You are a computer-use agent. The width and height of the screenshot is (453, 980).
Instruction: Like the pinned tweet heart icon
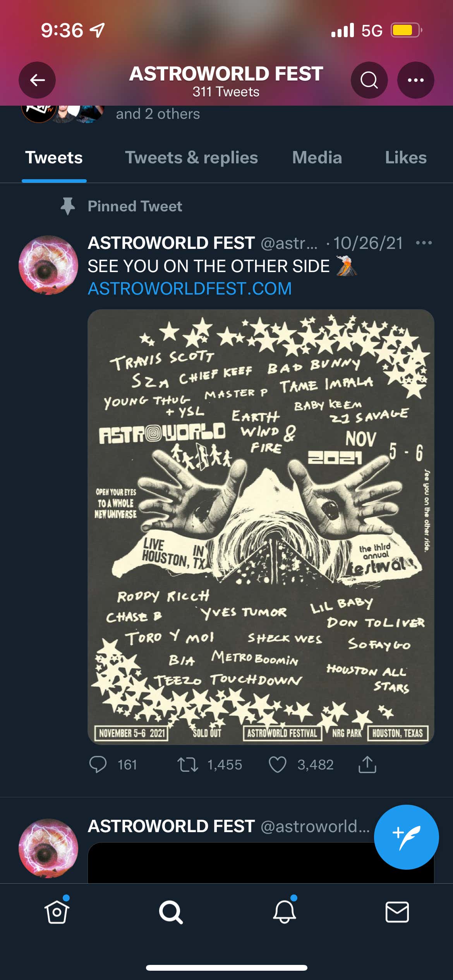(277, 764)
